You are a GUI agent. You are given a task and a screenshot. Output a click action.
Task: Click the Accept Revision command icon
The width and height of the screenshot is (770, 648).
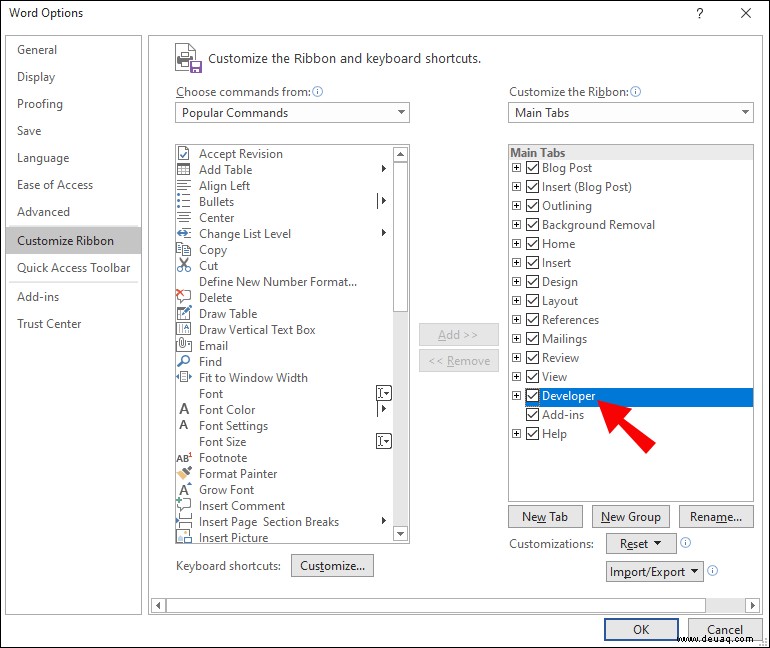tap(184, 154)
